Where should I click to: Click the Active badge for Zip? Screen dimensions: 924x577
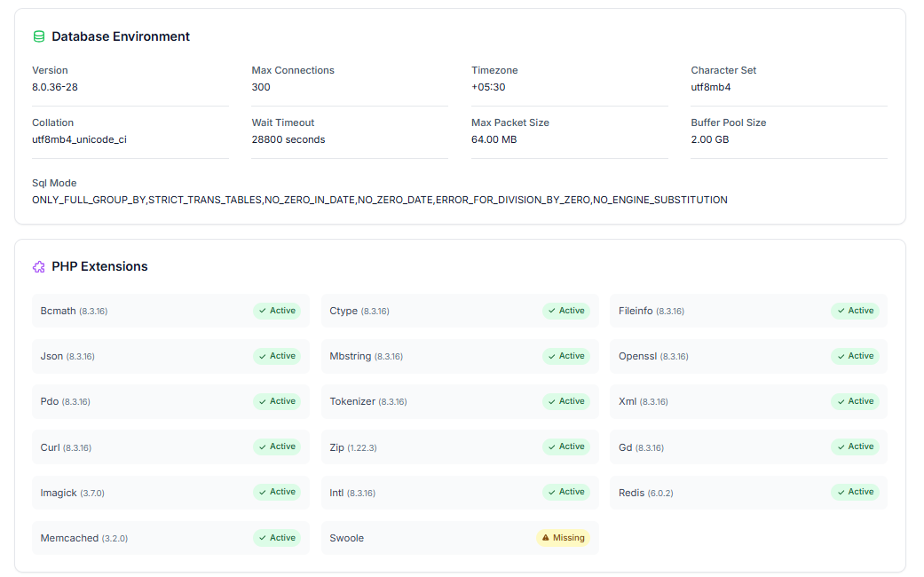566,447
